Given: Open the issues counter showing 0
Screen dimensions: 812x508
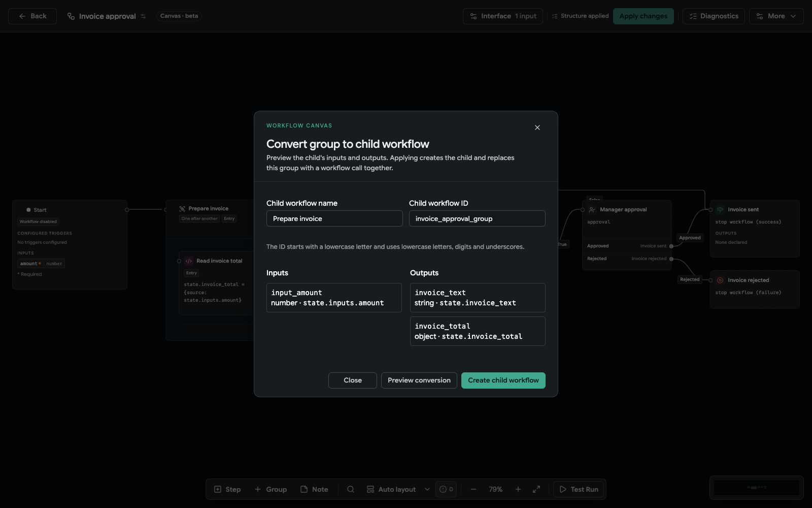Looking at the screenshot, I should (446, 489).
